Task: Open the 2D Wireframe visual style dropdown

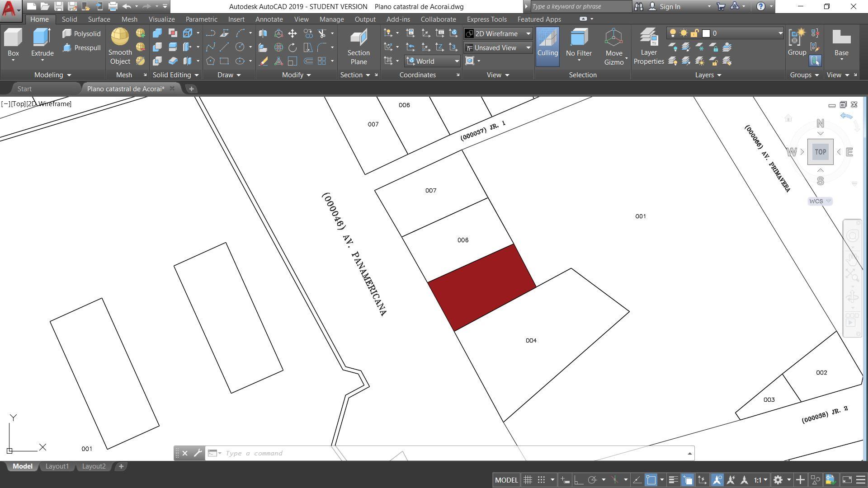Action: pos(498,33)
